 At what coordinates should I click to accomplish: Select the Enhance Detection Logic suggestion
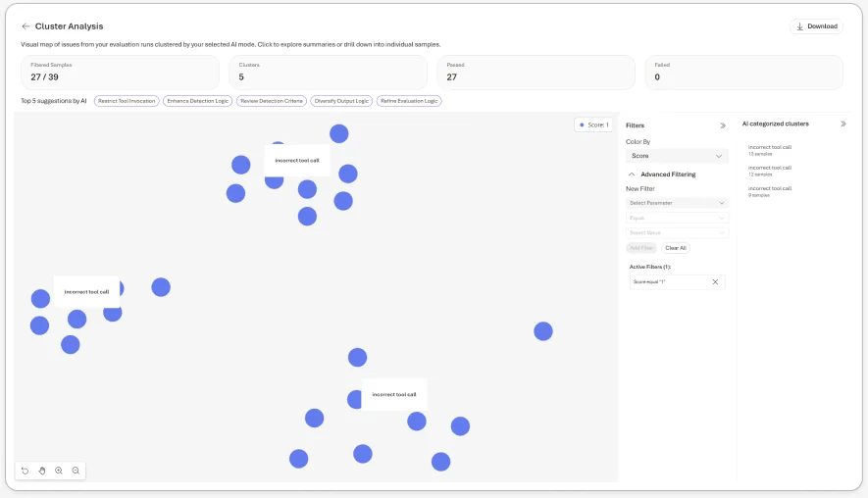[197, 101]
